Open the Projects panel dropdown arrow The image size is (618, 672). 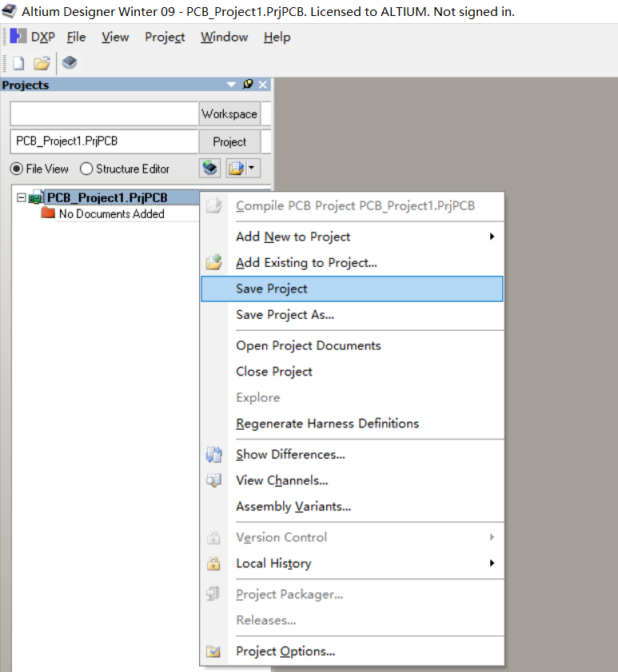(x=232, y=85)
